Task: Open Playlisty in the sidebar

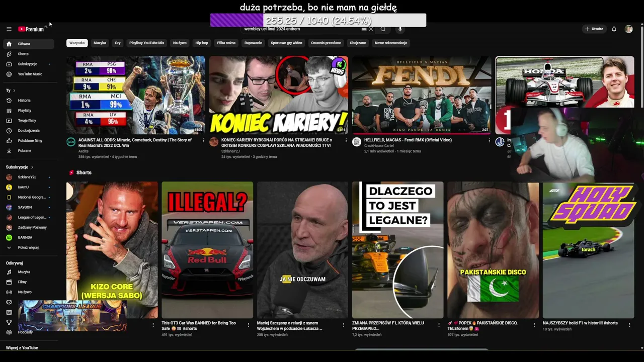Action: tap(30, 111)
